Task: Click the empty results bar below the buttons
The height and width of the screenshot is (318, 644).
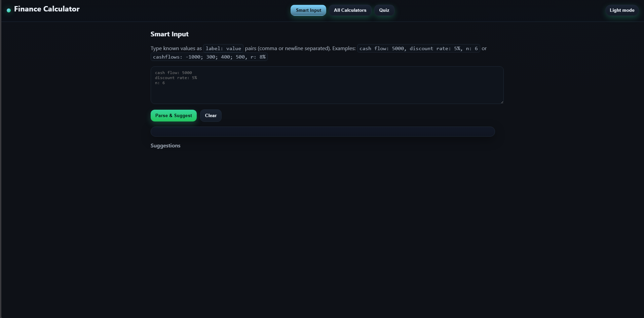Action: click(x=322, y=131)
